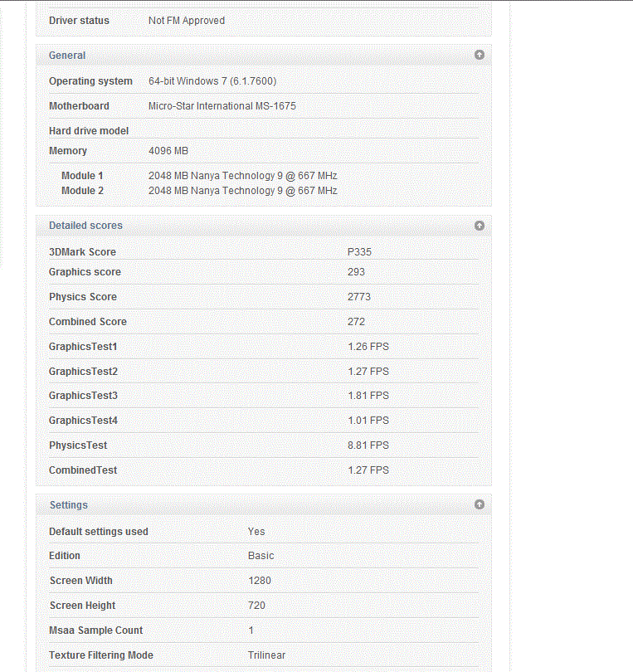Click the Texture Filtering Mode Trilinear value

[266, 655]
